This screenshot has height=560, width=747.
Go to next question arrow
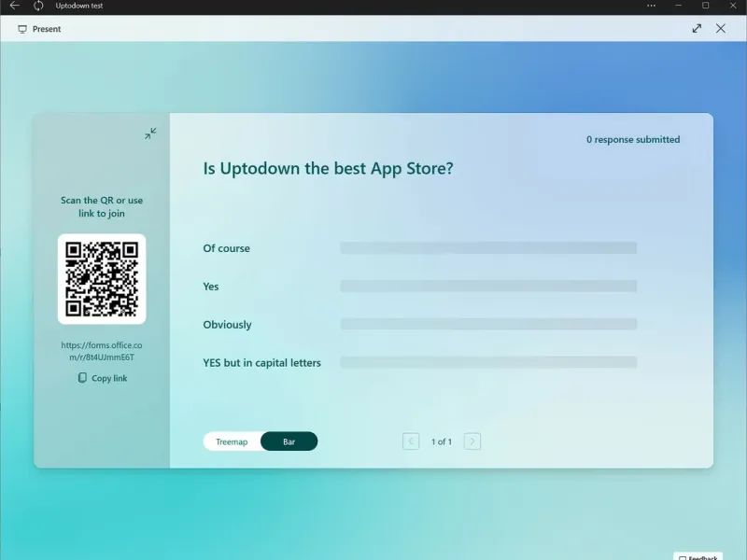tap(472, 441)
